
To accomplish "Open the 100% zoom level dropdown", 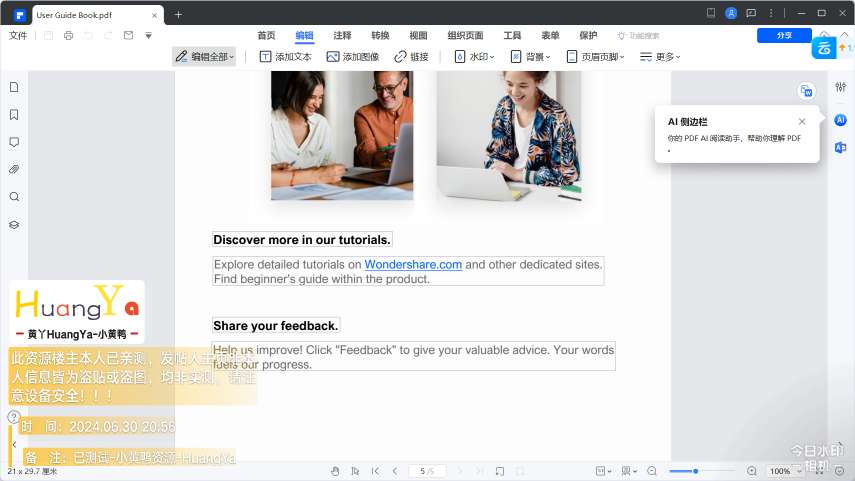I will click(785, 471).
